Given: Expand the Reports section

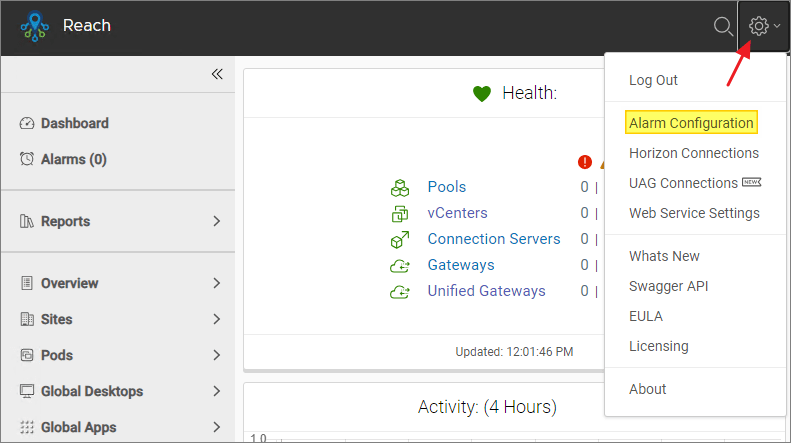Looking at the screenshot, I should pyautogui.click(x=216, y=221).
